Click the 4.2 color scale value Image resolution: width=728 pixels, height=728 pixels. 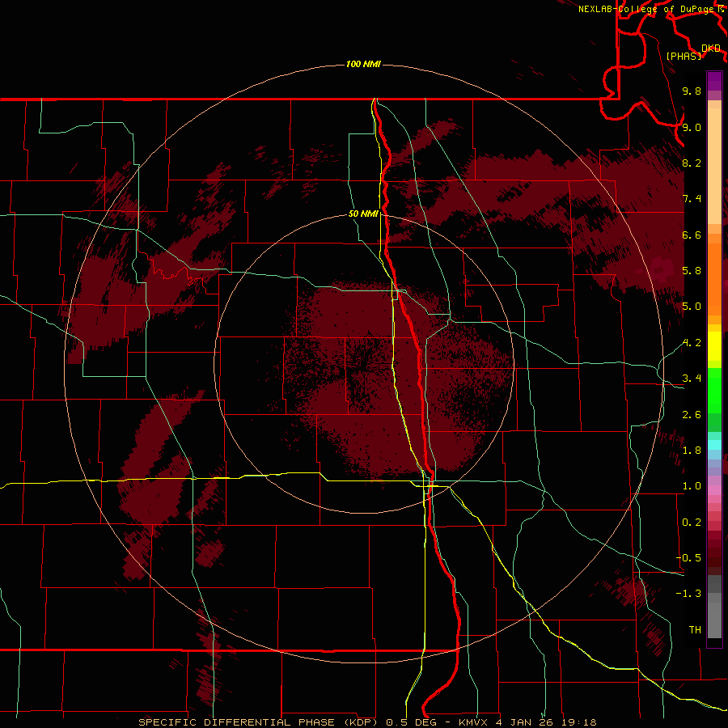pos(692,343)
